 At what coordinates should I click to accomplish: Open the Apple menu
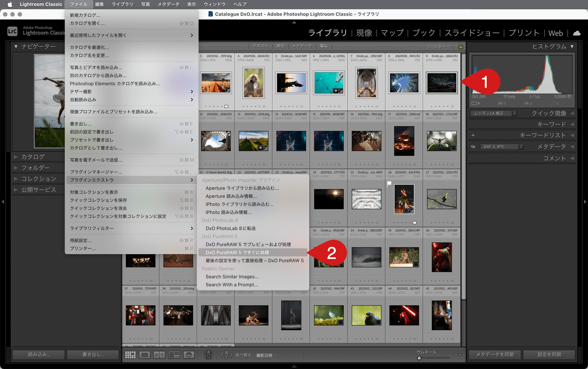[10, 4]
